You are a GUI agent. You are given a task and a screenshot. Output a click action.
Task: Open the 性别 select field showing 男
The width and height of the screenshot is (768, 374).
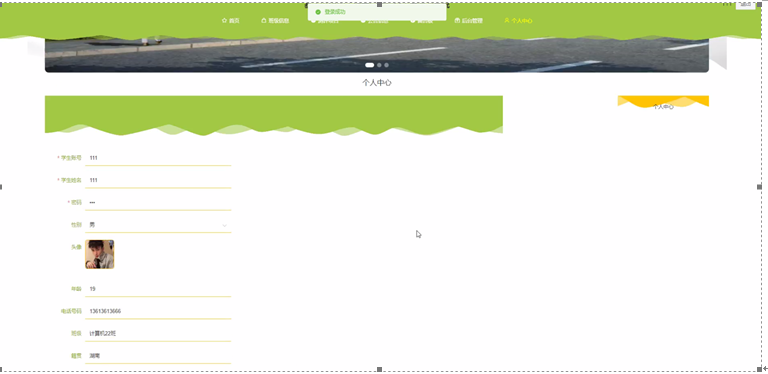(158, 225)
